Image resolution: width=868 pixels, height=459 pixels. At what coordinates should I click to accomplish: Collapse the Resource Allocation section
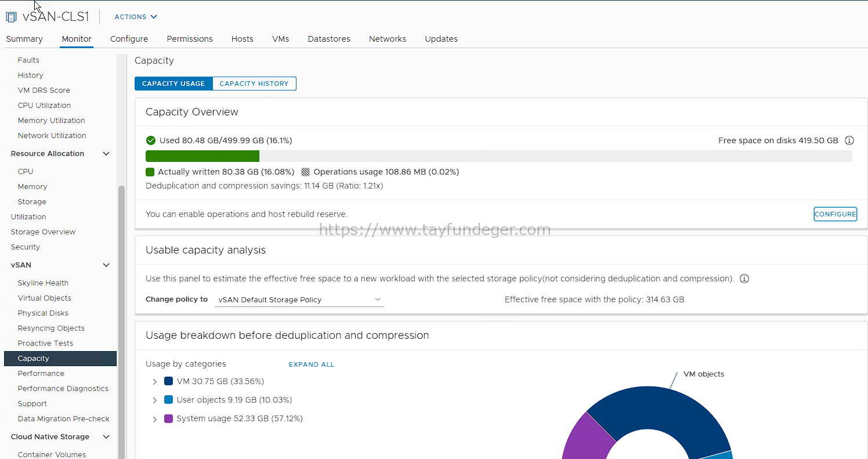tap(106, 154)
